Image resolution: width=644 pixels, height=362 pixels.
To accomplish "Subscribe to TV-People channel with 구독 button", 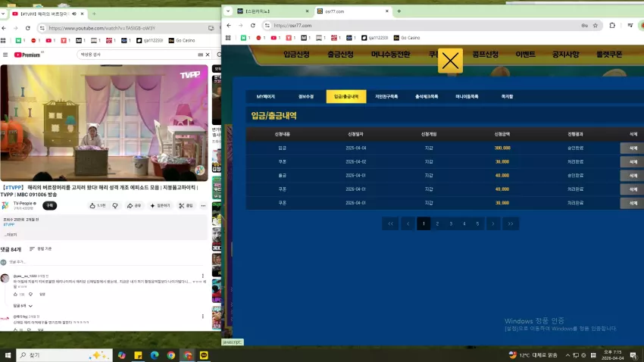I will (x=50, y=206).
